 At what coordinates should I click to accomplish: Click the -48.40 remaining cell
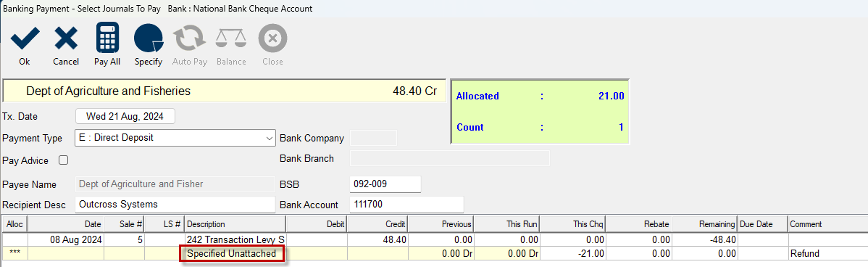pyautogui.click(x=705, y=240)
